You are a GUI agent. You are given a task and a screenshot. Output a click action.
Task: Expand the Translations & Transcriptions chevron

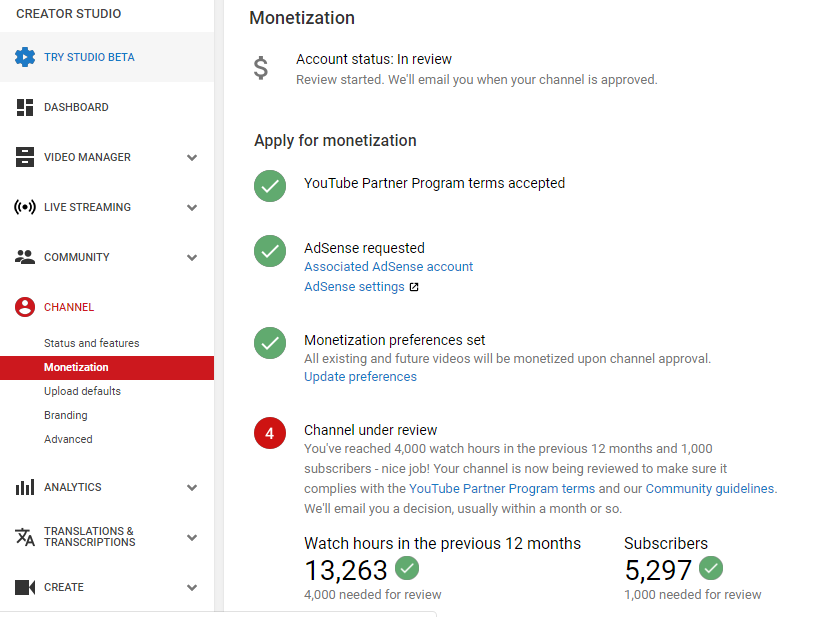pyautogui.click(x=192, y=537)
